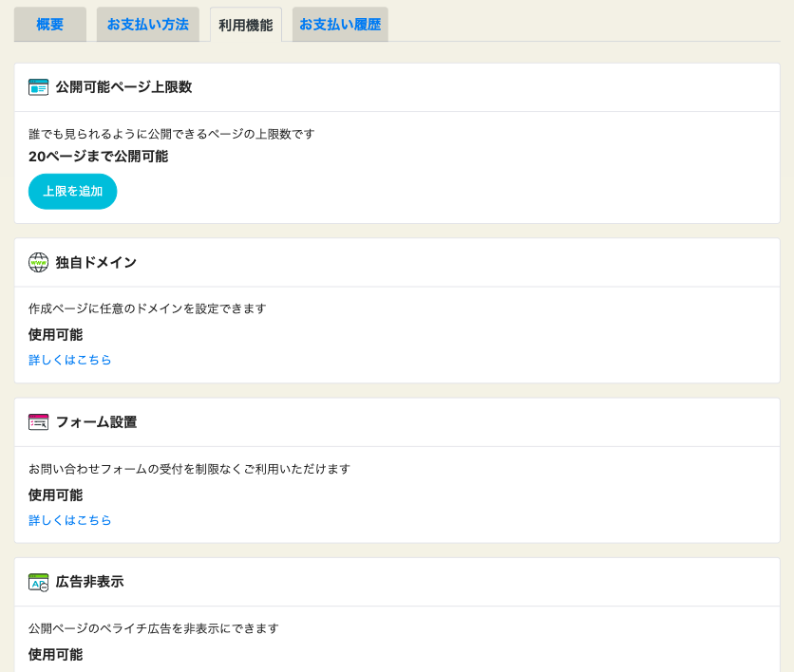Click 使用可能 status under フォーム設置
The height and width of the screenshot is (672, 794).
click(x=56, y=495)
